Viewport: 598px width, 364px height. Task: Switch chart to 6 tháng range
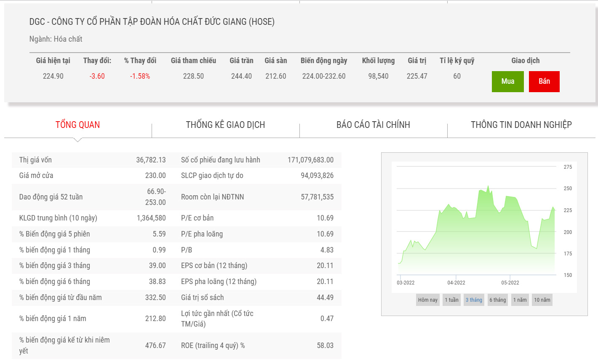point(497,300)
